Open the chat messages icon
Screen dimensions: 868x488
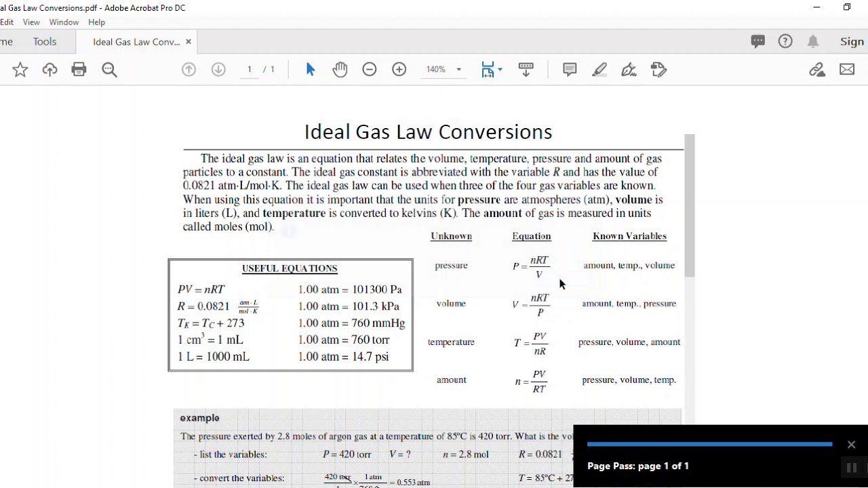click(x=758, y=41)
